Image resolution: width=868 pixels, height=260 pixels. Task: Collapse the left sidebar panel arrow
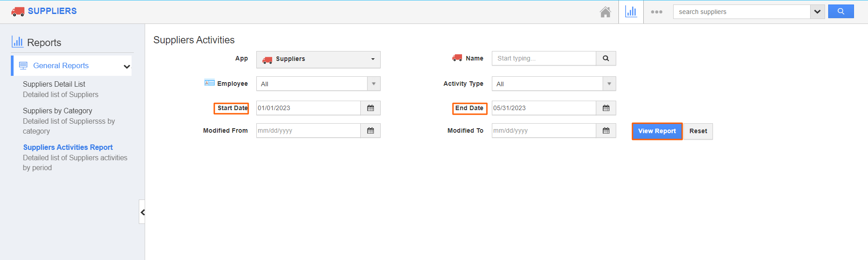142,212
